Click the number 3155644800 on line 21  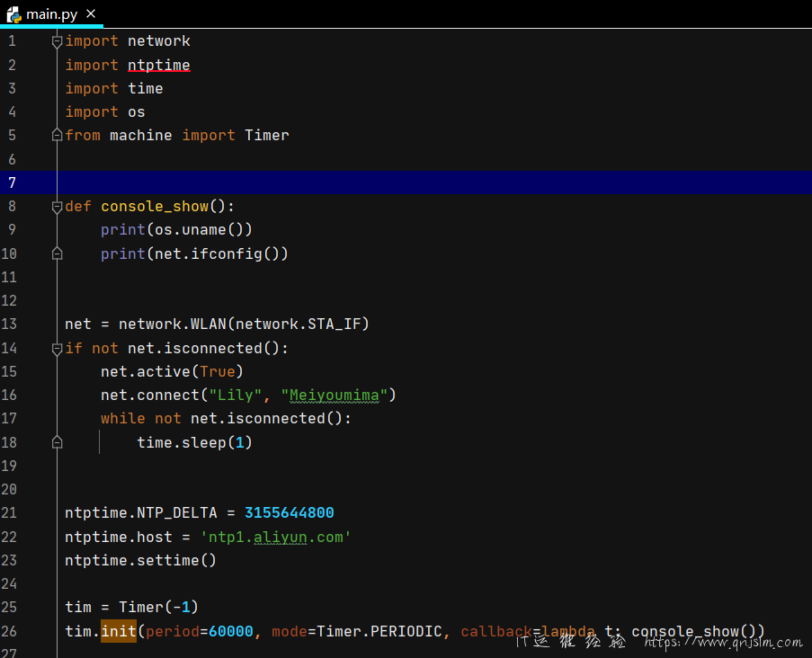(x=290, y=513)
